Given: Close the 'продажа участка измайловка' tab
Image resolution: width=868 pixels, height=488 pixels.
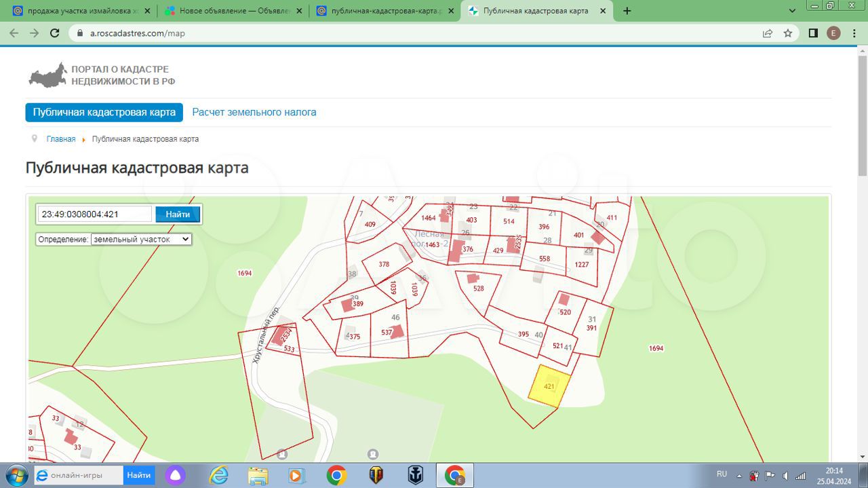Looking at the screenshot, I should (147, 11).
